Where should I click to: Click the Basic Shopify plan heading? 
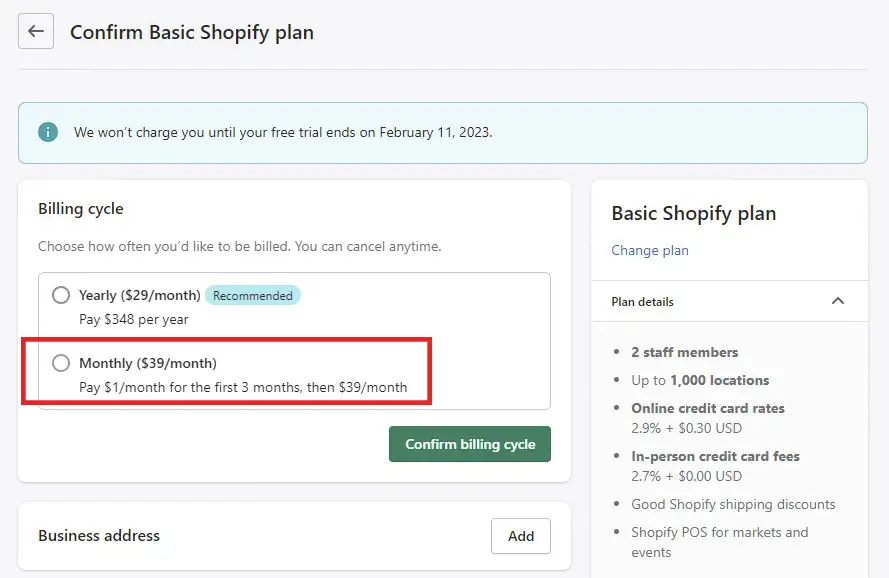(693, 213)
